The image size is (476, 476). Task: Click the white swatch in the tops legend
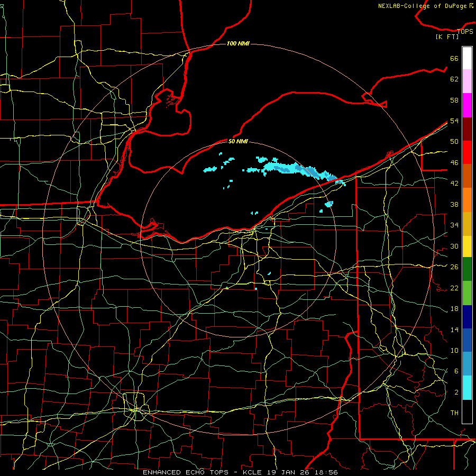[x=467, y=58]
